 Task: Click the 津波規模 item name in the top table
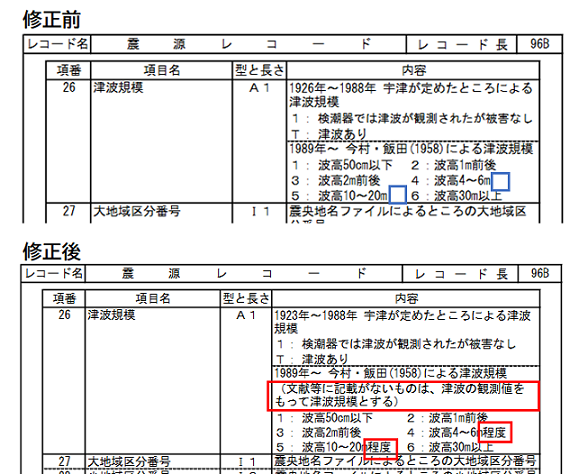click(118, 88)
